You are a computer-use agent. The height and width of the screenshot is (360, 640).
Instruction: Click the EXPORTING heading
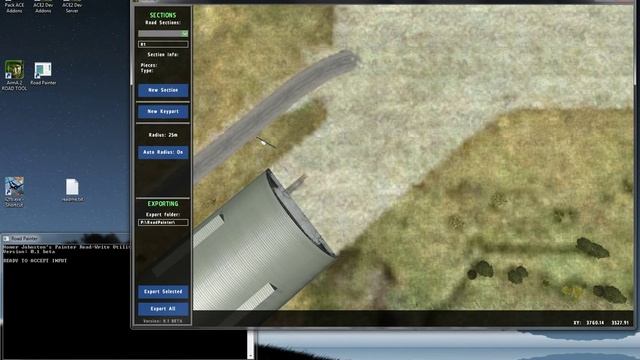pos(163,204)
